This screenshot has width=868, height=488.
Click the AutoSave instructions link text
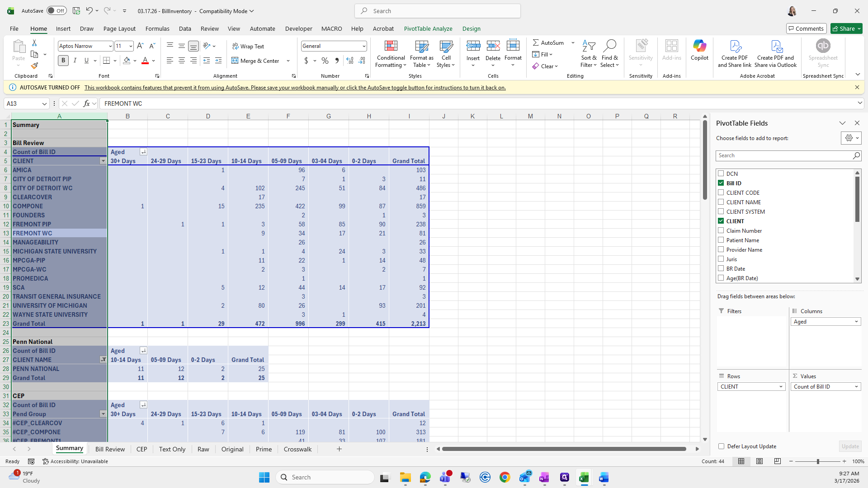[295, 88]
